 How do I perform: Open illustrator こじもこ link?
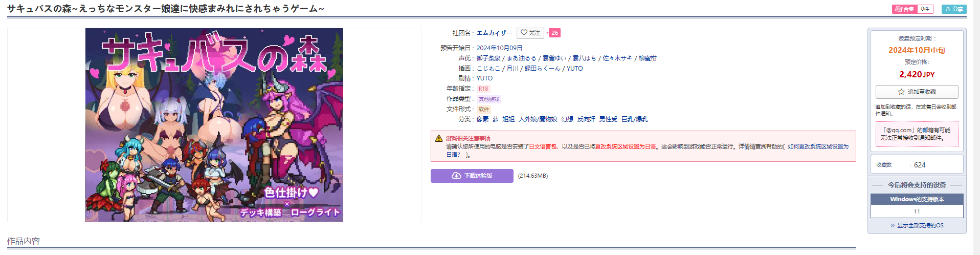pos(488,69)
